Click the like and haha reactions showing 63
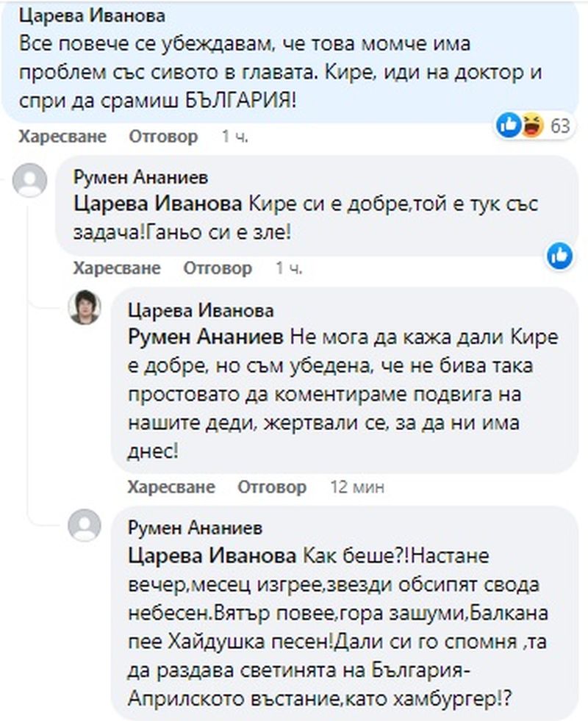 534,126
